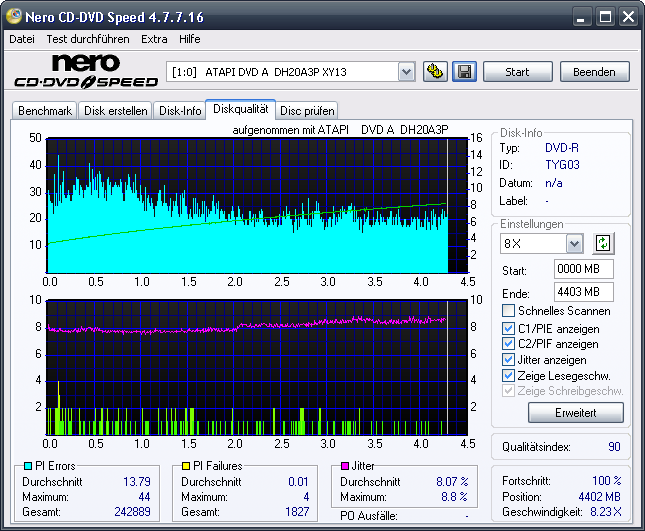Click Geschwindigkeit value 8.23X
Viewport: 645px width, 531px height.
tap(606, 512)
